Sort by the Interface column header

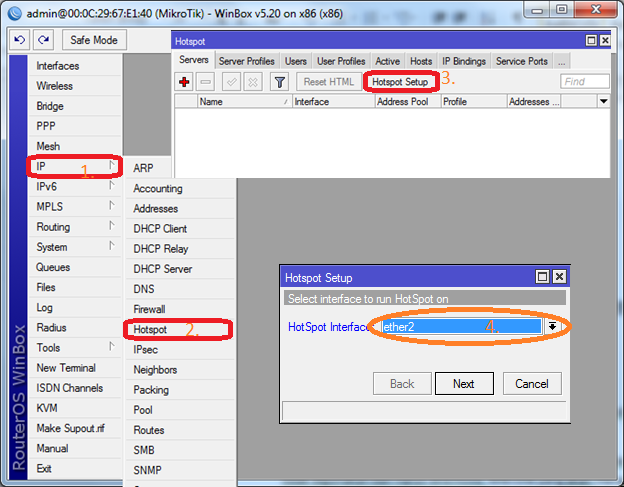pyautogui.click(x=333, y=101)
